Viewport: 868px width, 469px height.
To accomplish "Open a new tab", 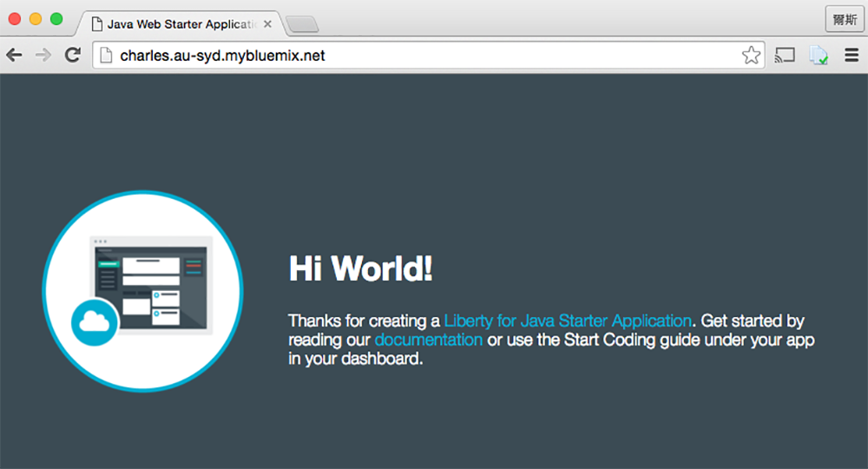I will 301,24.
